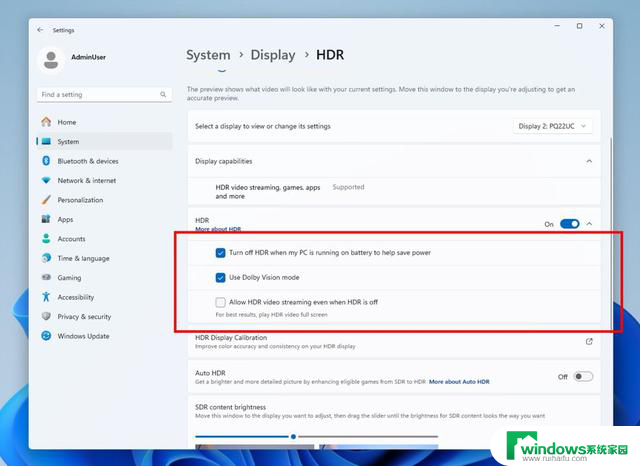This screenshot has height=466, width=640.
Task: Click the Time & language globe icon
Action: [x=46, y=258]
